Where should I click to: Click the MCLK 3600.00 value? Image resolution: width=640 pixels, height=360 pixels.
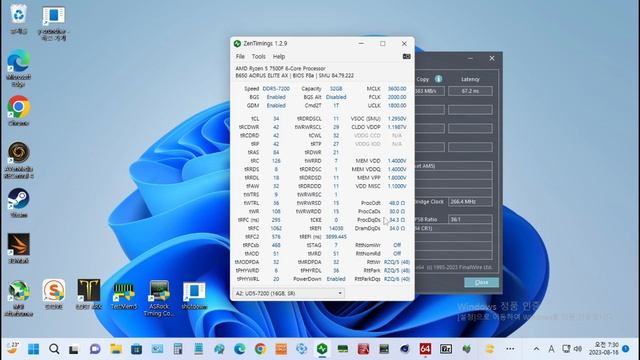point(397,89)
